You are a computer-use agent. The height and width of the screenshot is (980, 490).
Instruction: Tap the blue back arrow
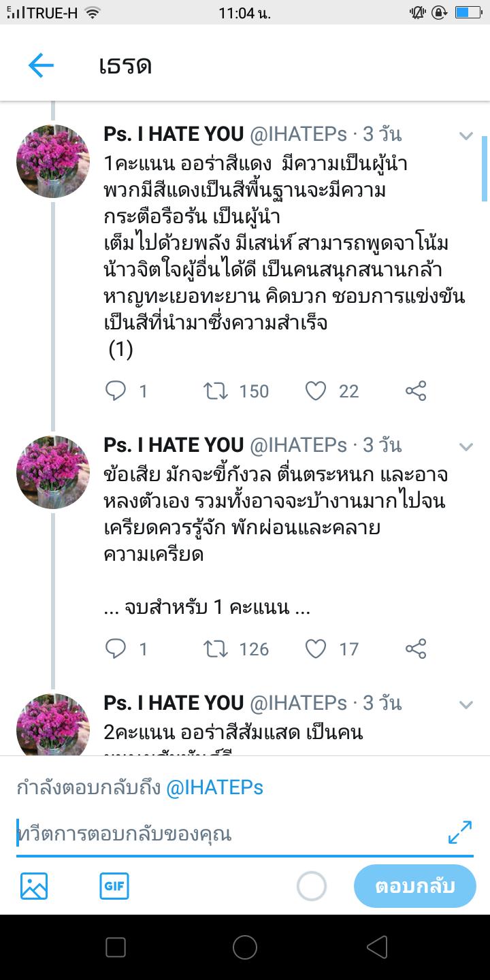(x=41, y=65)
